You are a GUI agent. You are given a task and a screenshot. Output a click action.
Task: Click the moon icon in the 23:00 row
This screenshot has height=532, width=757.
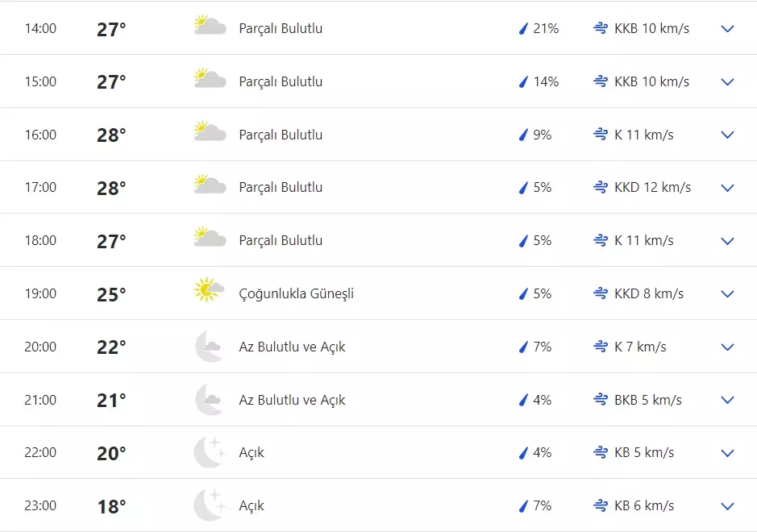point(209,505)
